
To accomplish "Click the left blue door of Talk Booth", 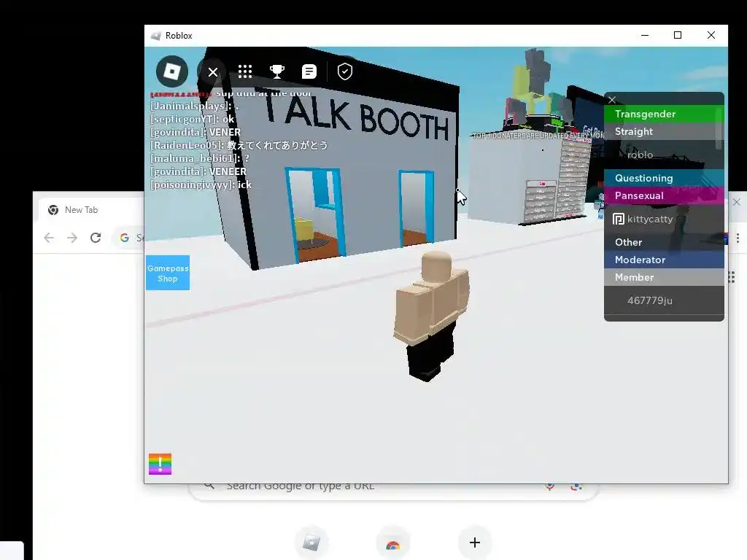I will click(315, 214).
